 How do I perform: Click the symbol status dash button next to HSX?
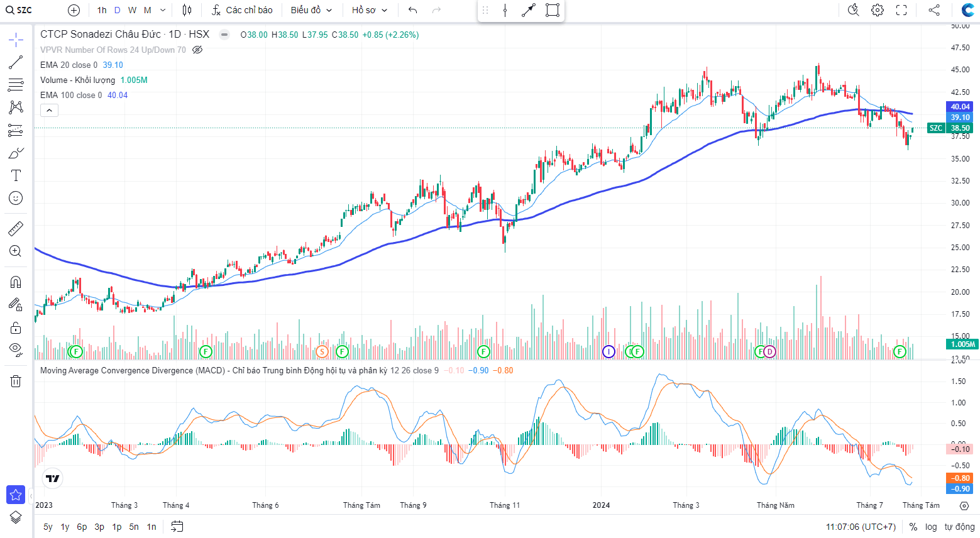point(224,35)
